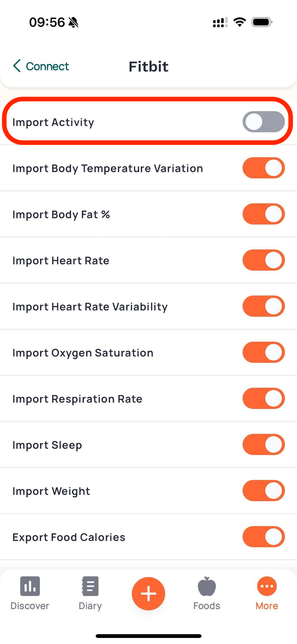Go back via the Connect link
Viewport: 297px width, 644px height.
tap(47, 66)
